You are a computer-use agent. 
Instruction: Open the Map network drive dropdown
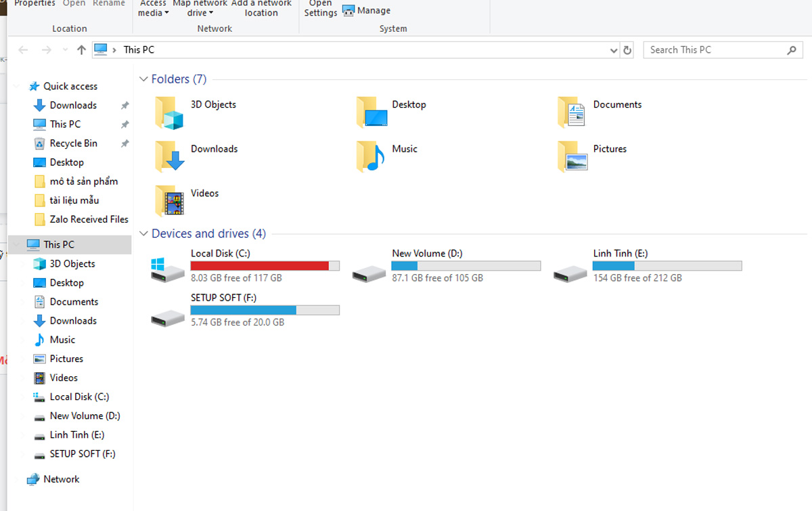(x=200, y=13)
